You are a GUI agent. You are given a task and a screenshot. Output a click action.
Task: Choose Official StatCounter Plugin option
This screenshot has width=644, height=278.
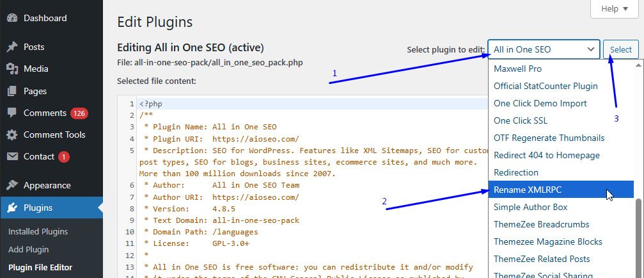(x=561, y=86)
